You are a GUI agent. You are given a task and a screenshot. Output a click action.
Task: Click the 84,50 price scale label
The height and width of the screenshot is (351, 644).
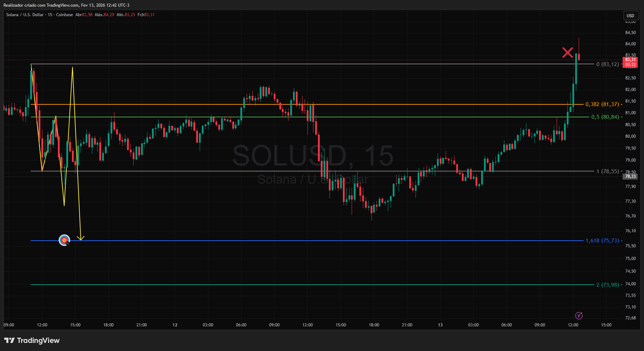[x=630, y=33]
